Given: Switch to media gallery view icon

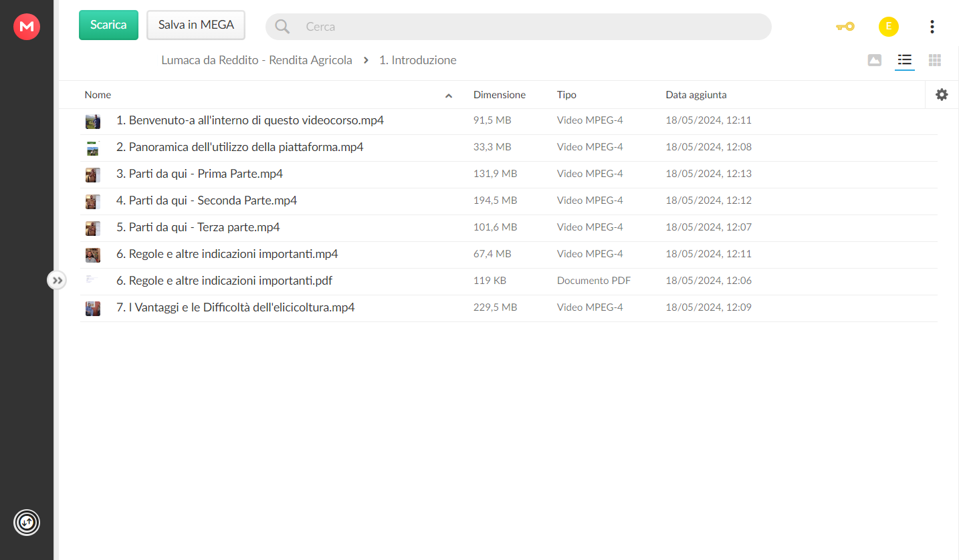Looking at the screenshot, I should [874, 60].
